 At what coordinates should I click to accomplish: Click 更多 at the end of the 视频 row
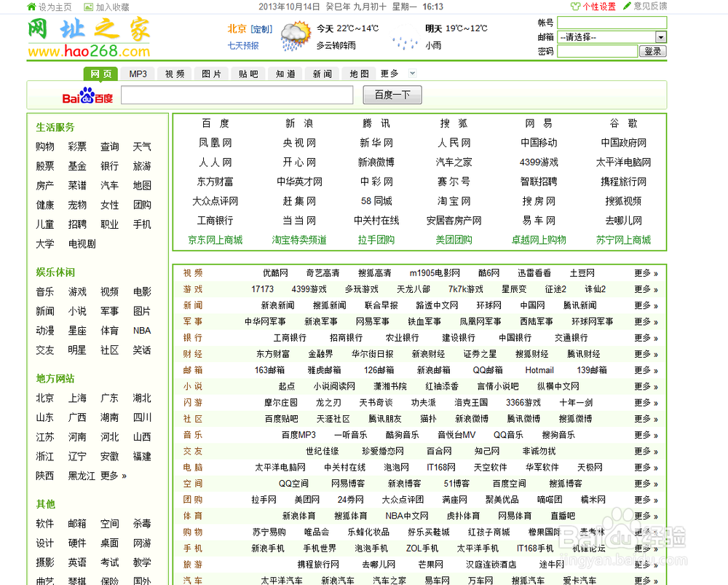point(644,272)
